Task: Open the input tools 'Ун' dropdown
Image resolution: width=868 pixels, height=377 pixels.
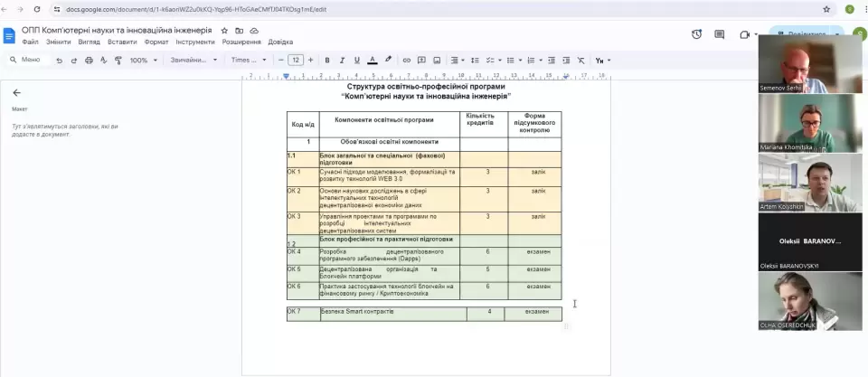Action: tap(603, 61)
